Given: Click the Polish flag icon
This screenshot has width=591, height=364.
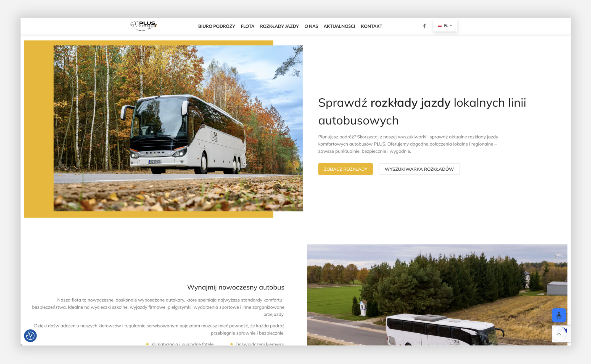Looking at the screenshot, I should point(440,26).
